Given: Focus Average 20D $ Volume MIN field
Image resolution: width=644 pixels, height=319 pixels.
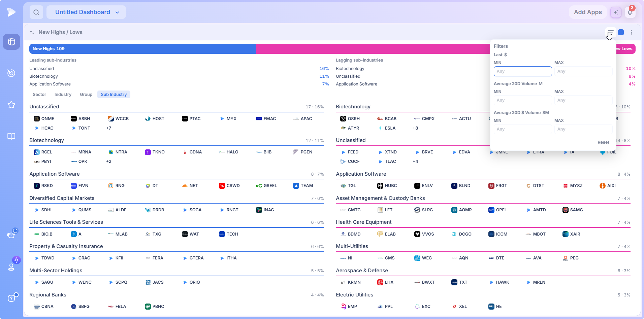Looking at the screenshot, I should pyautogui.click(x=523, y=129).
